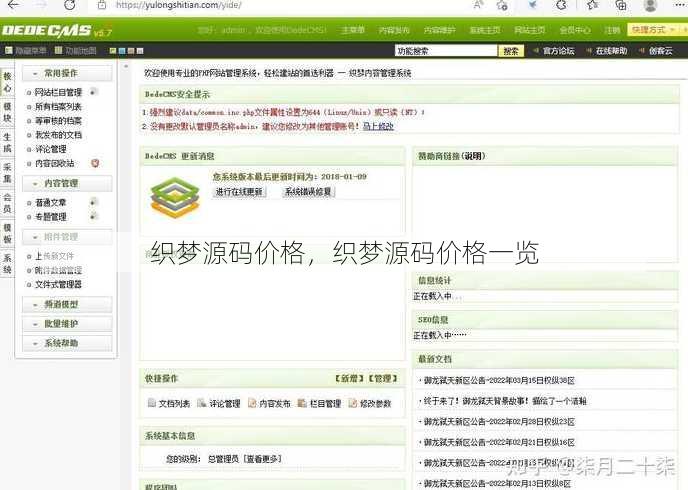Open the 官方论坛 link

coord(558,51)
